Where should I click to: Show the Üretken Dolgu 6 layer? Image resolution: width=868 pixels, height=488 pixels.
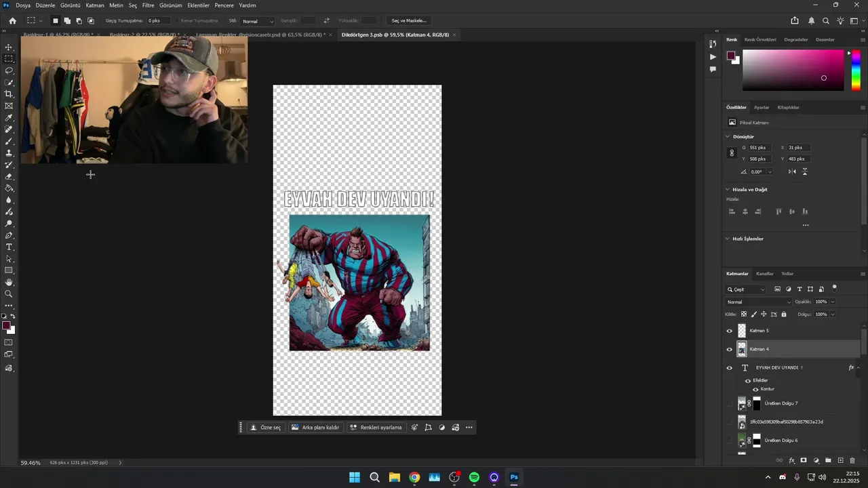click(x=730, y=441)
